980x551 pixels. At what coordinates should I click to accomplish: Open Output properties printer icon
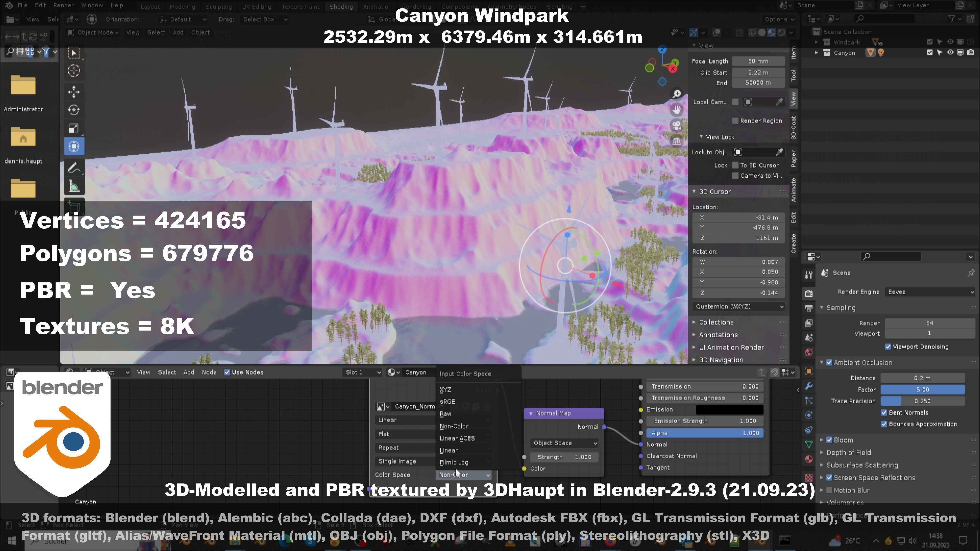[x=809, y=308]
